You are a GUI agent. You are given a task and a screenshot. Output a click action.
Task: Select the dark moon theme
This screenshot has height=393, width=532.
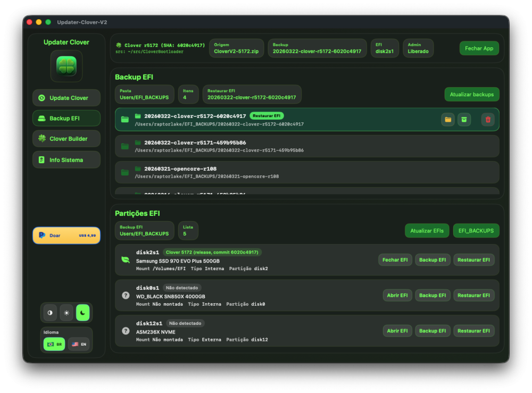pyautogui.click(x=83, y=313)
